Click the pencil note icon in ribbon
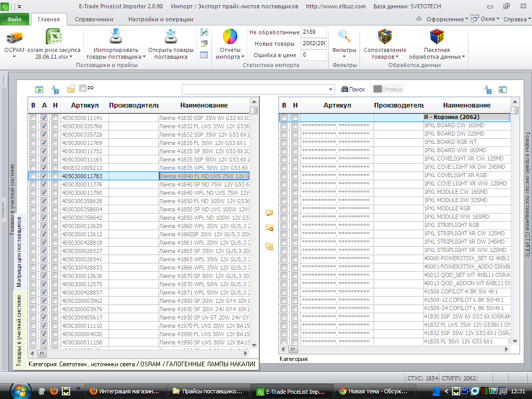The width and height of the screenshot is (532, 399). click(x=204, y=44)
